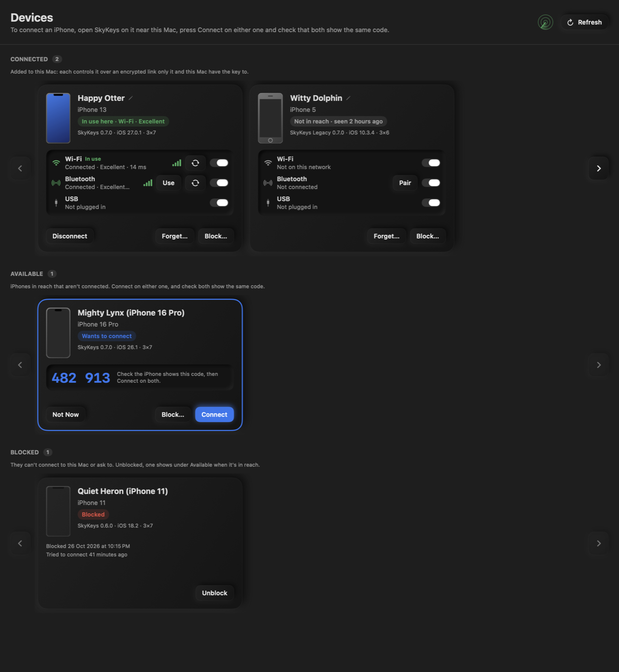
Task: Toggle Witty Dolphin's Wi-Fi switch
Action: pyautogui.click(x=431, y=163)
